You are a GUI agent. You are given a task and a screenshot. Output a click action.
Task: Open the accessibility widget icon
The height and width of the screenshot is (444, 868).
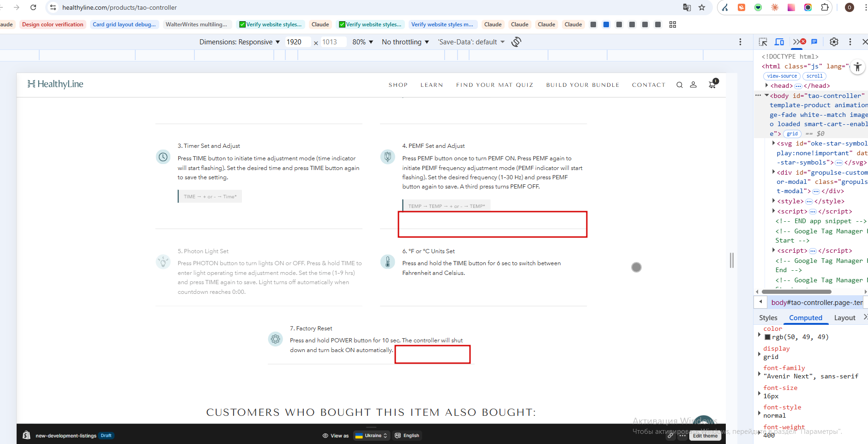pyautogui.click(x=857, y=67)
